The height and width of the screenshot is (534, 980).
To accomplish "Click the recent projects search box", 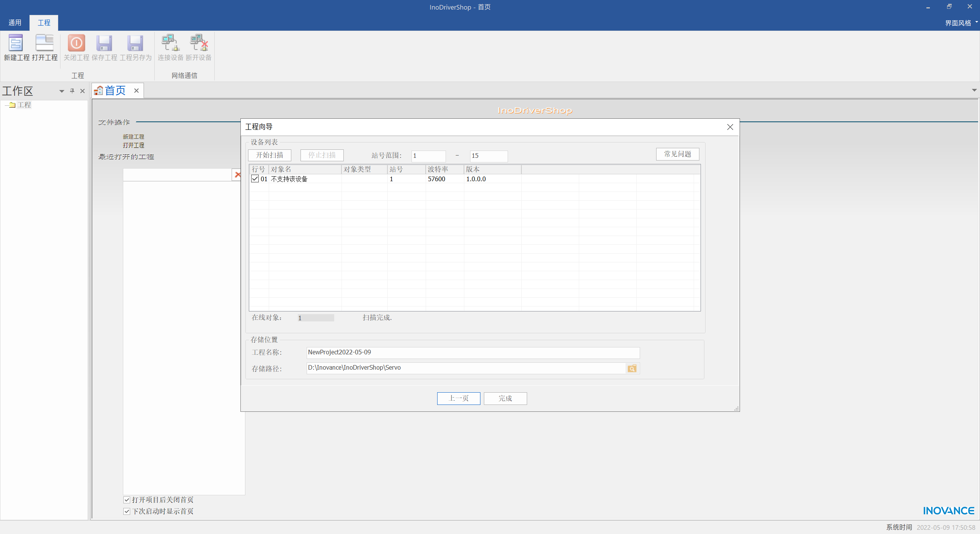I will [x=177, y=175].
